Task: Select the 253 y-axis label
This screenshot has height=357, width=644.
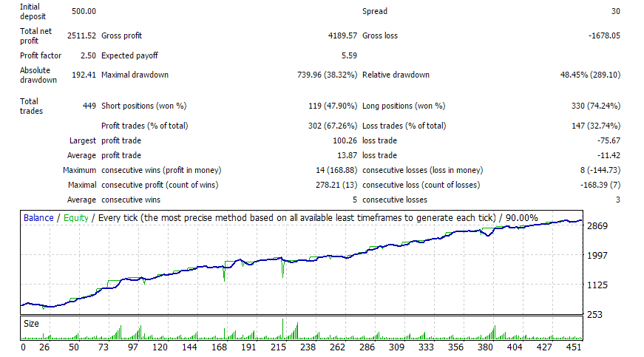Action: coord(594,314)
